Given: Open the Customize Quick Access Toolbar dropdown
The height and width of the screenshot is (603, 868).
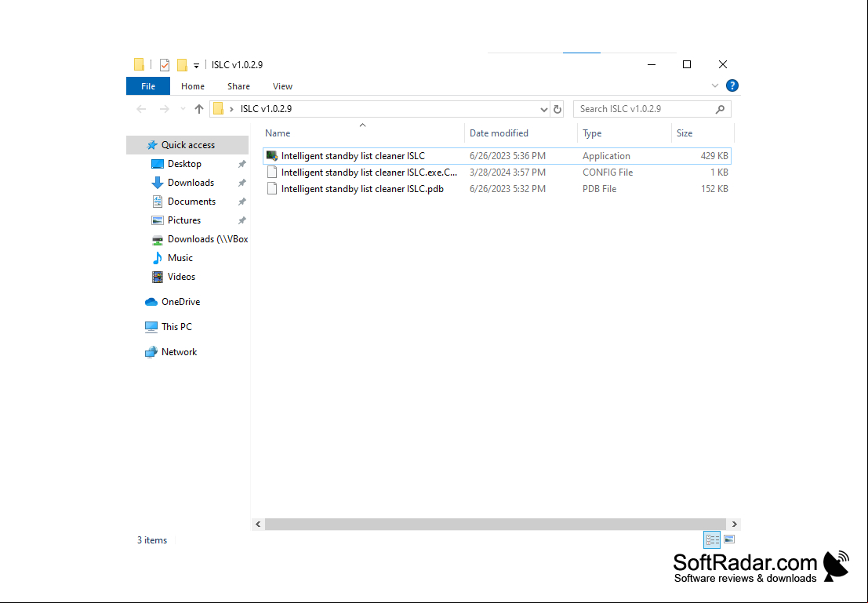Looking at the screenshot, I should coord(196,65).
